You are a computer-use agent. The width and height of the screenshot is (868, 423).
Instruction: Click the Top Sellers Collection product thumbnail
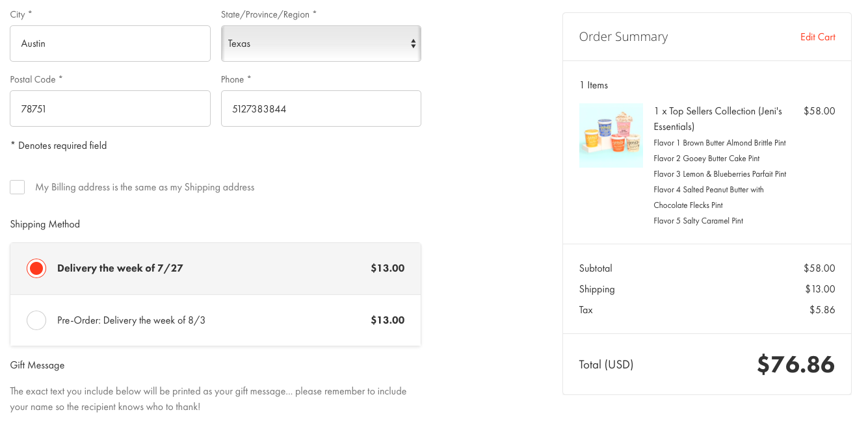(x=611, y=135)
